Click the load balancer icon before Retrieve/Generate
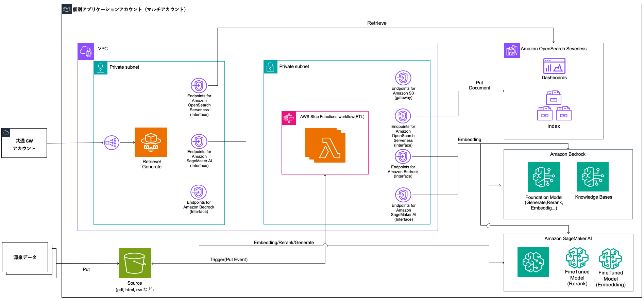644x301 pixels. [112, 143]
